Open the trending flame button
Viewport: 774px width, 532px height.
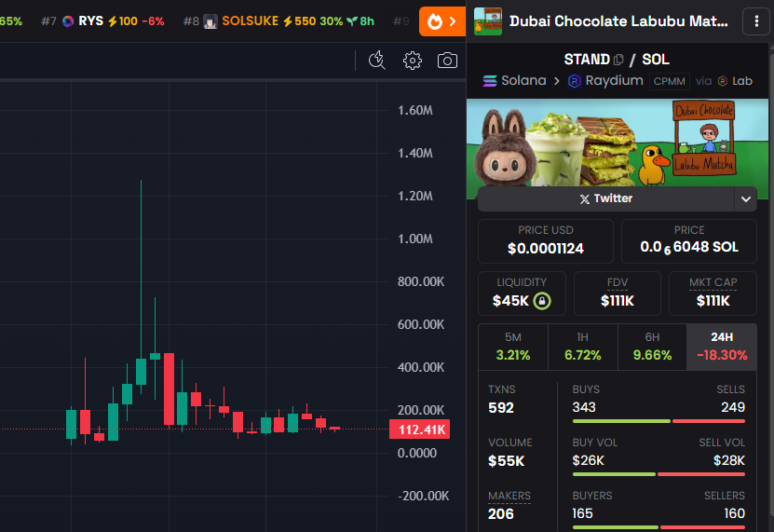coord(442,21)
